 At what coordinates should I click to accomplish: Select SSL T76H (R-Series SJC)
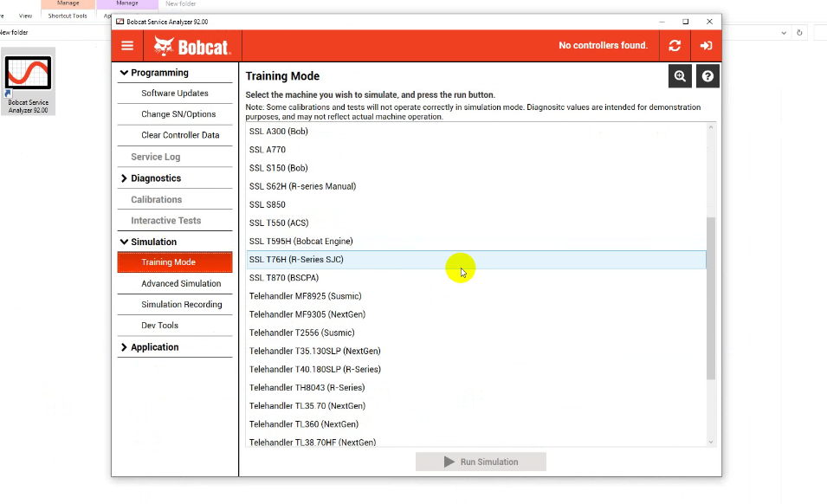tap(476, 260)
